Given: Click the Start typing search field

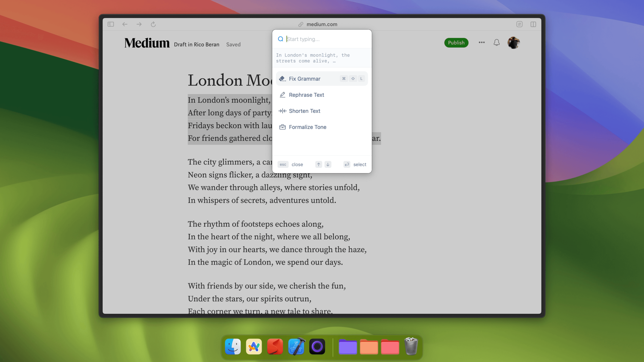Looking at the screenshot, I should pyautogui.click(x=313, y=39).
